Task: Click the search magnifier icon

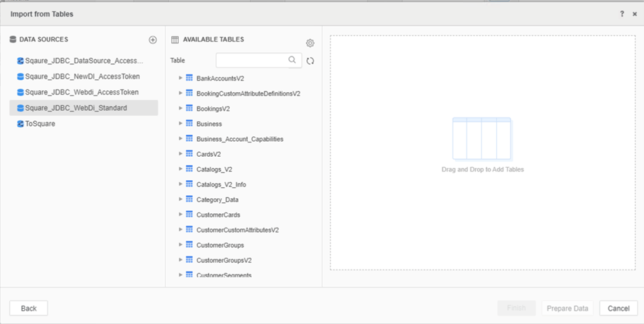Action: pyautogui.click(x=292, y=60)
